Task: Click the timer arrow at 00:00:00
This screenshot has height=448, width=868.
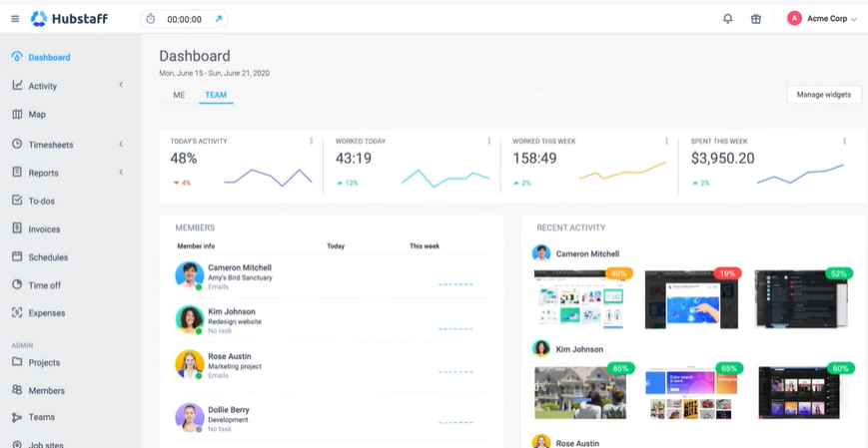Action: (219, 19)
